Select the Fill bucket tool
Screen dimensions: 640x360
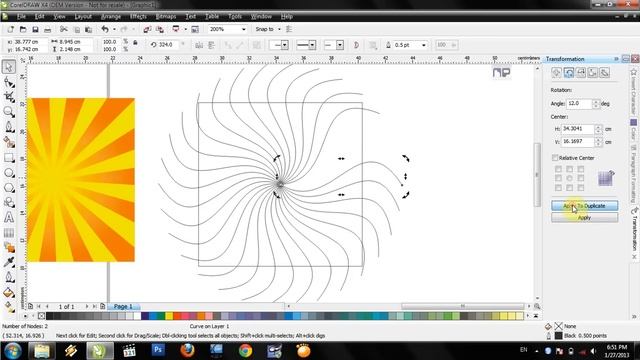pyautogui.click(x=9, y=293)
